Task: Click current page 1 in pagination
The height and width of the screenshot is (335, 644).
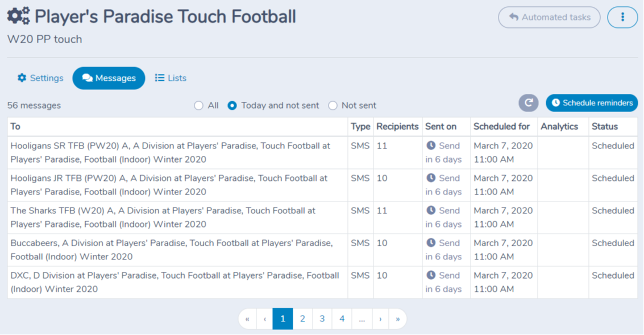Action: pyautogui.click(x=282, y=319)
